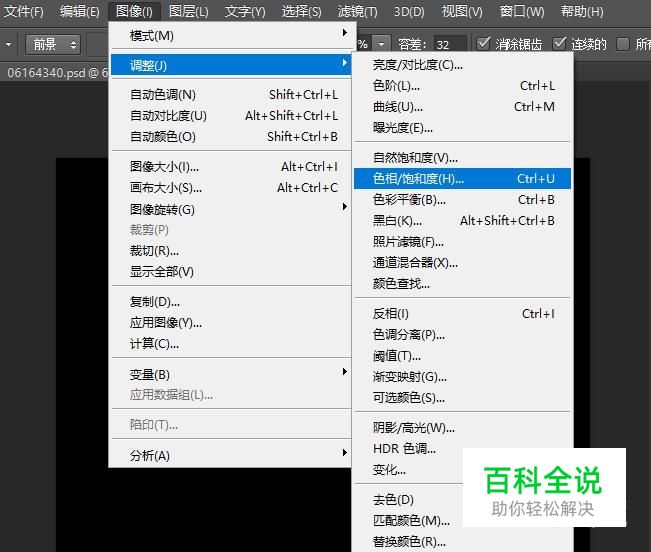
Task: Open the 窗口(W) menu
Action: pos(522,11)
